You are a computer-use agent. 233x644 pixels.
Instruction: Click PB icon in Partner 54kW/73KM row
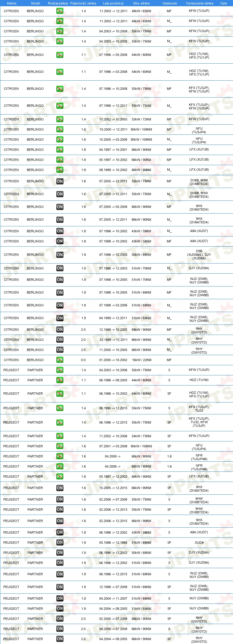point(60,436)
